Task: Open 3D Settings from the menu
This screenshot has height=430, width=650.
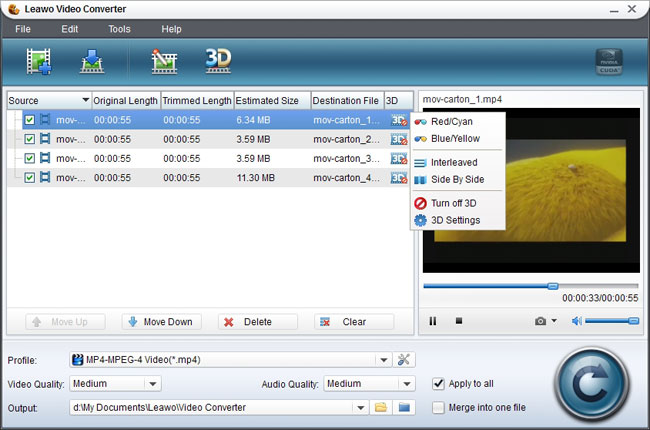Action: click(x=458, y=220)
